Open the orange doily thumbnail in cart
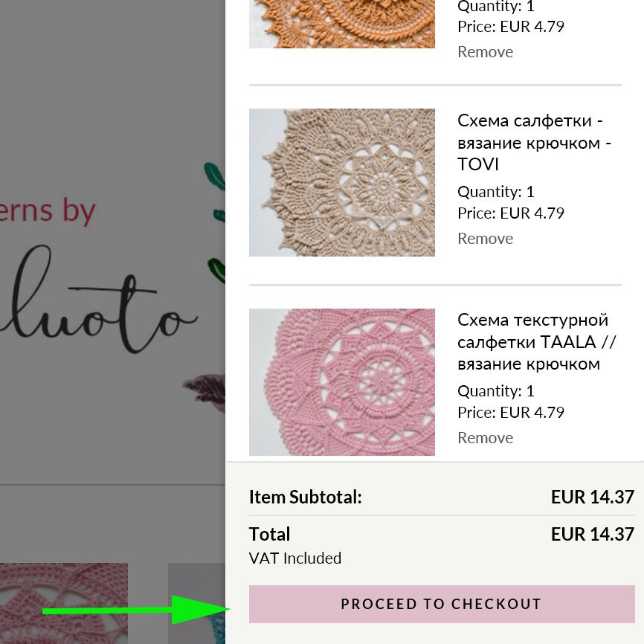 coord(342,24)
